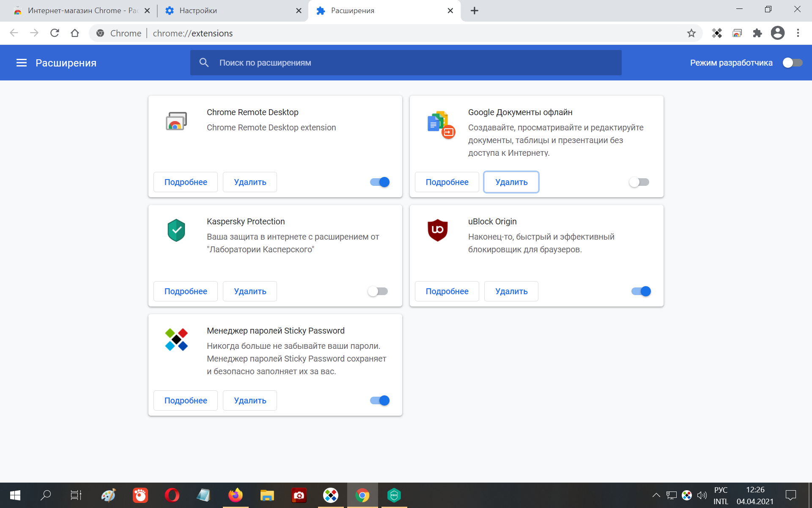Enable developer mode toggle

793,63
